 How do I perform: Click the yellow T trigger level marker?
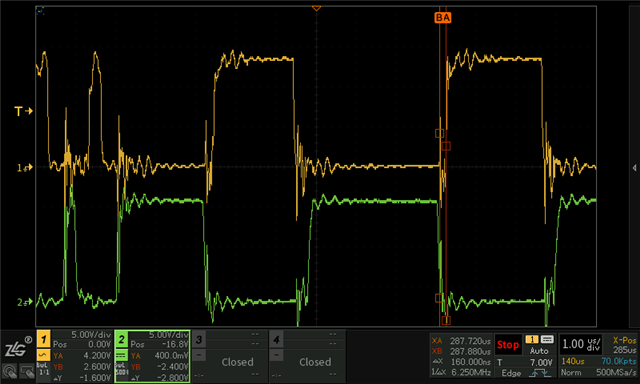23,111
